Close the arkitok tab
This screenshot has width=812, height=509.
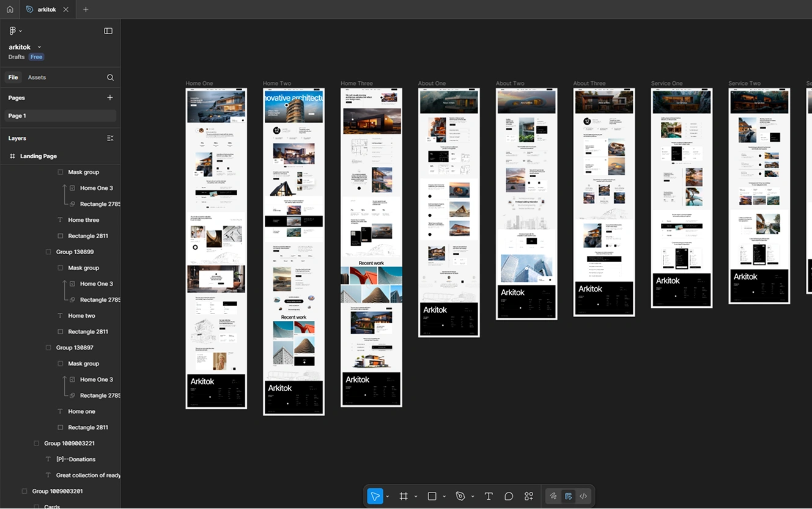(66, 10)
